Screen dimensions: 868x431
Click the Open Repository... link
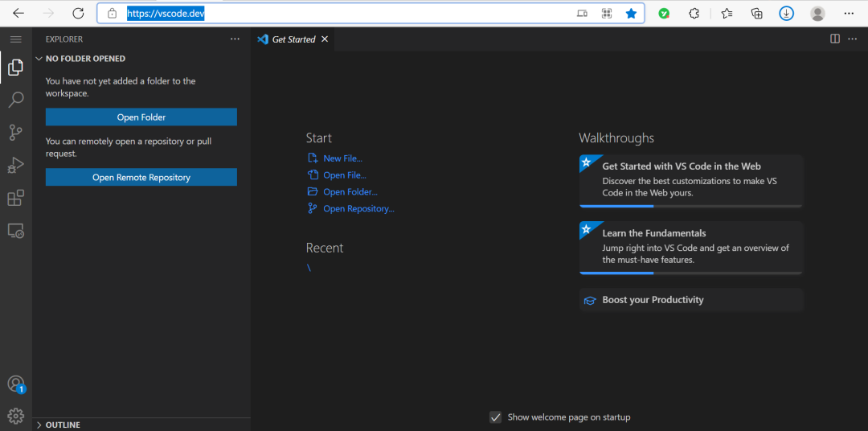point(358,209)
